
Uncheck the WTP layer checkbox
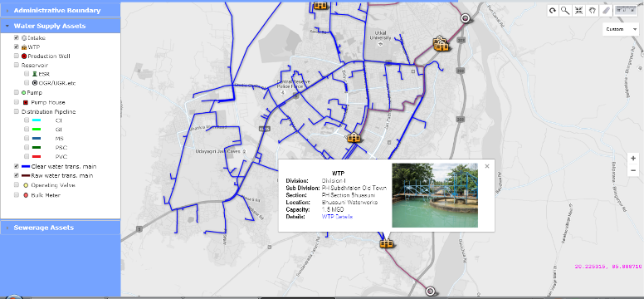(x=17, y=47)
